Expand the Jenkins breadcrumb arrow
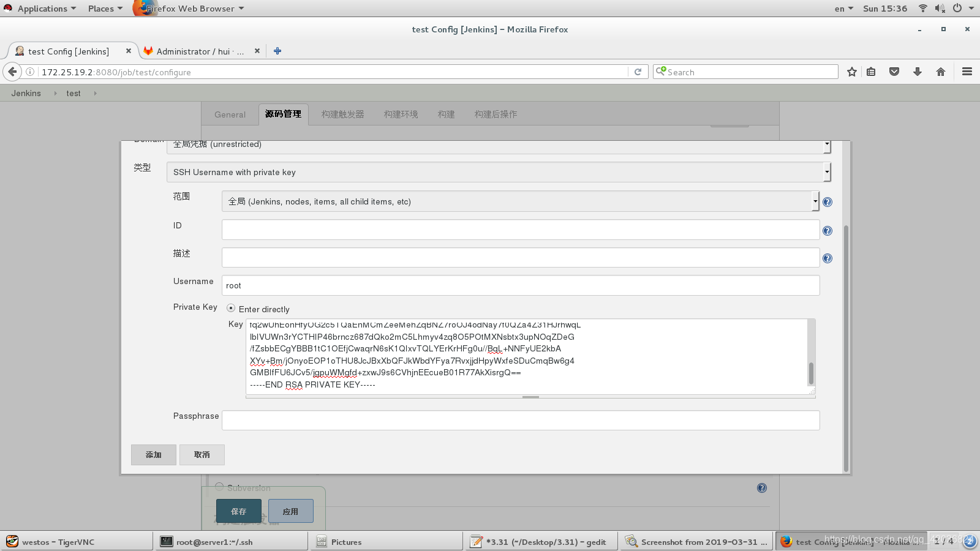The image size is (980, 551). (55, 93)
